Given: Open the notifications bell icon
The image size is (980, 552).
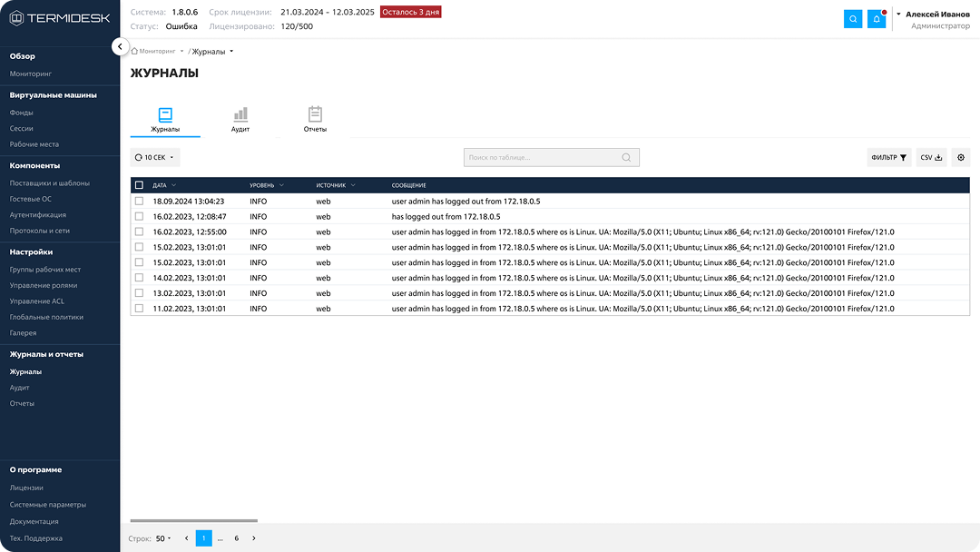Looking at the screenshot, I should click(x=877, y=19).
